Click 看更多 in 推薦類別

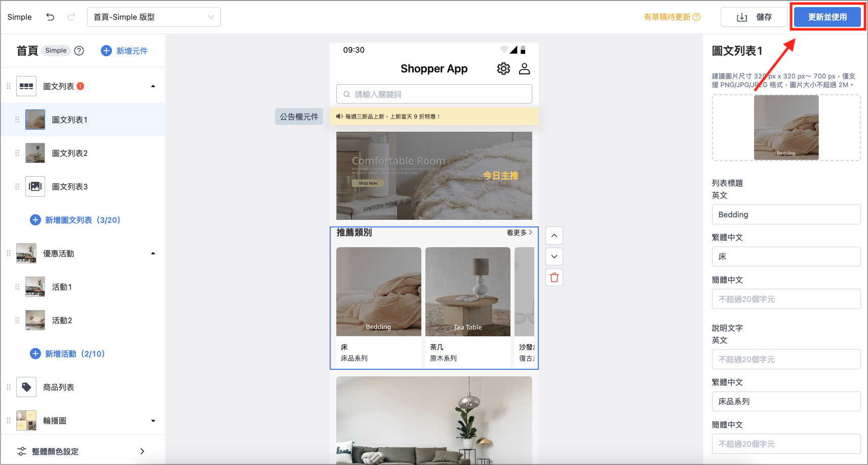click(x=519, y=232)
